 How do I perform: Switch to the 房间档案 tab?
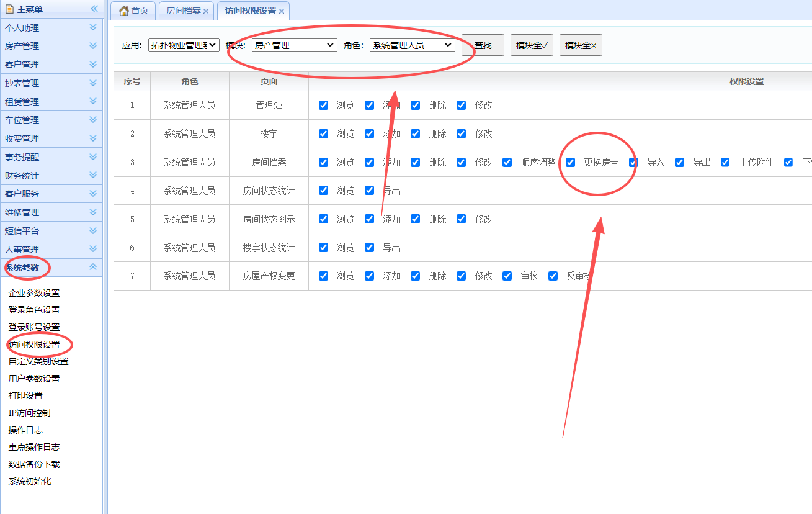(x=187, y=11)
